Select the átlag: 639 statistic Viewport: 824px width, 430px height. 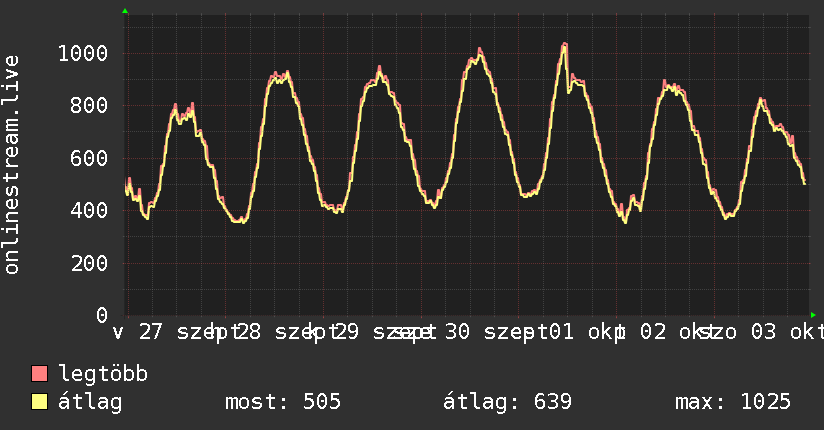tap(507, 402)
